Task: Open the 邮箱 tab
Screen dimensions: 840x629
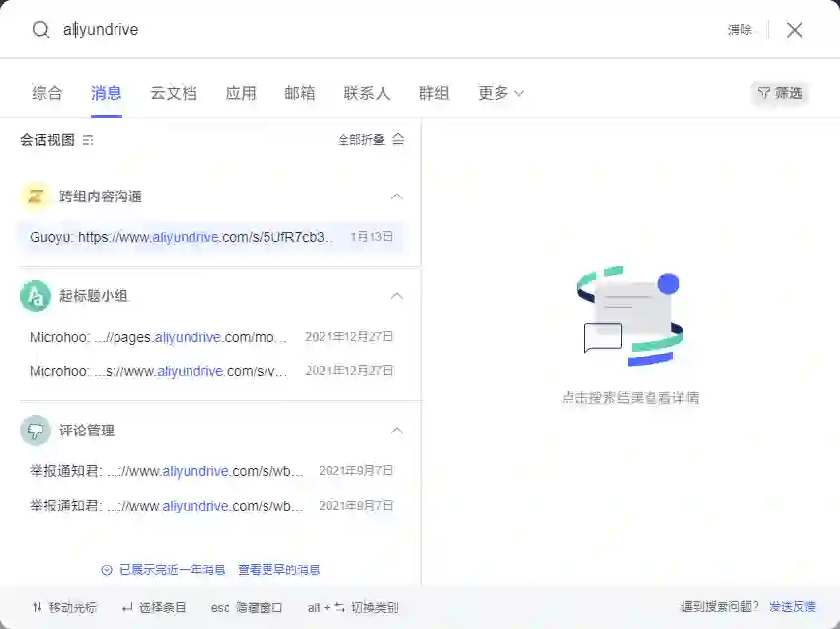Action: [299, 93]
